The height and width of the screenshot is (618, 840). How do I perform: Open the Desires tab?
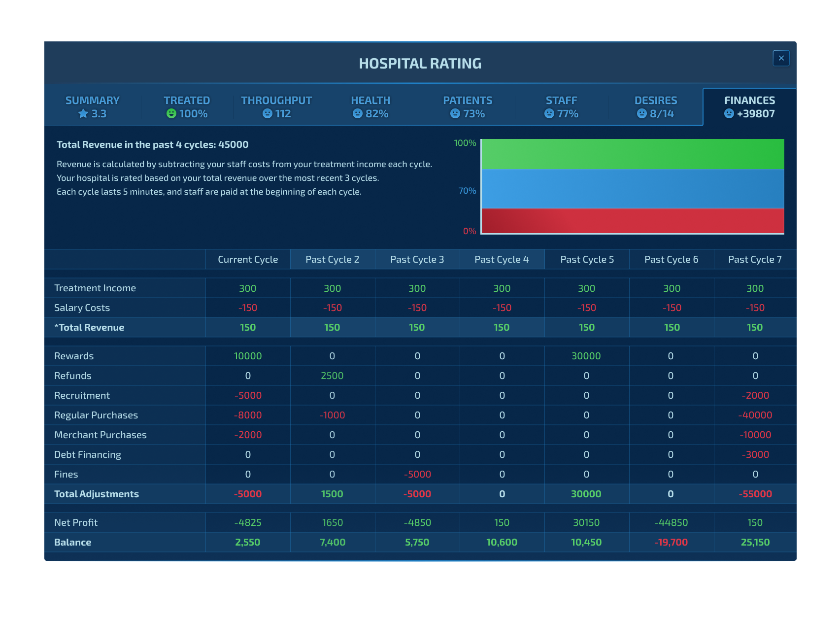656,107
